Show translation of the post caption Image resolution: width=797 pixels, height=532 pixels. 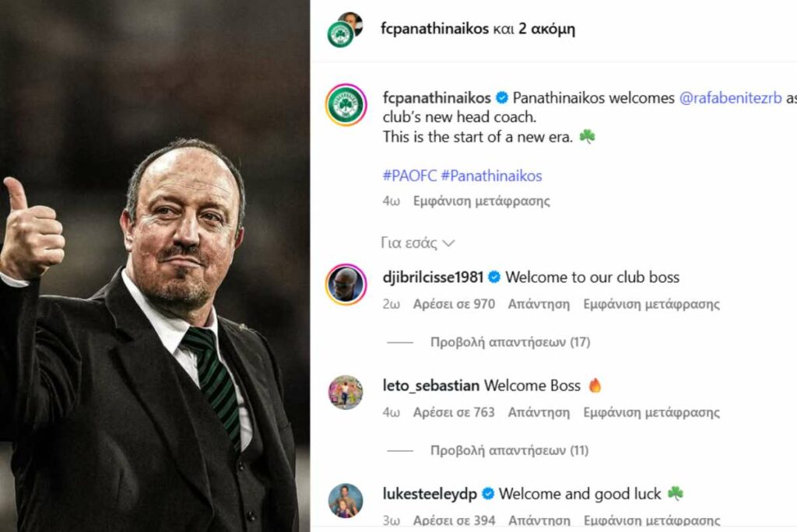coord(481,201)
